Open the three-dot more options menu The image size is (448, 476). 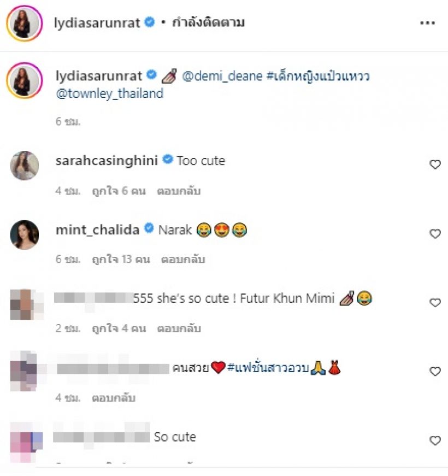(427, 23)
